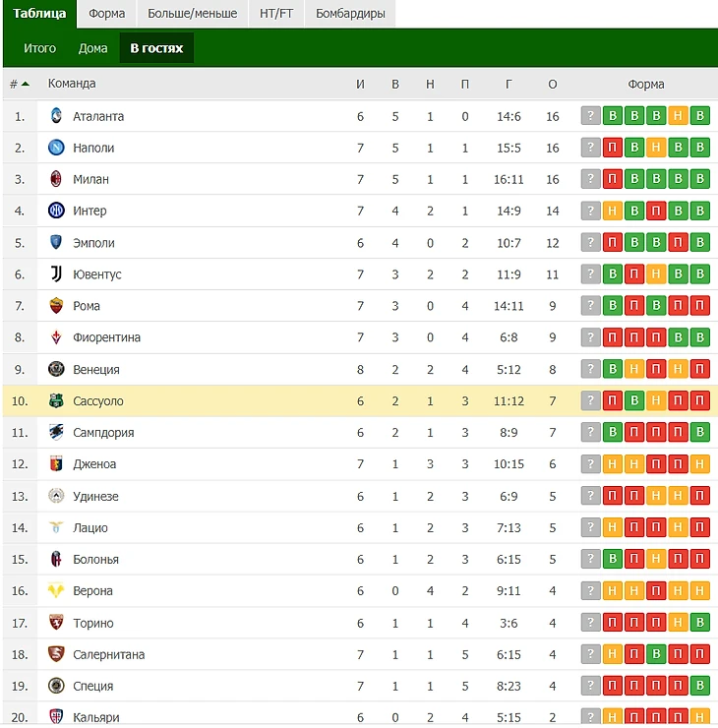Select the Итого sub-tab

tap(40, 47)
